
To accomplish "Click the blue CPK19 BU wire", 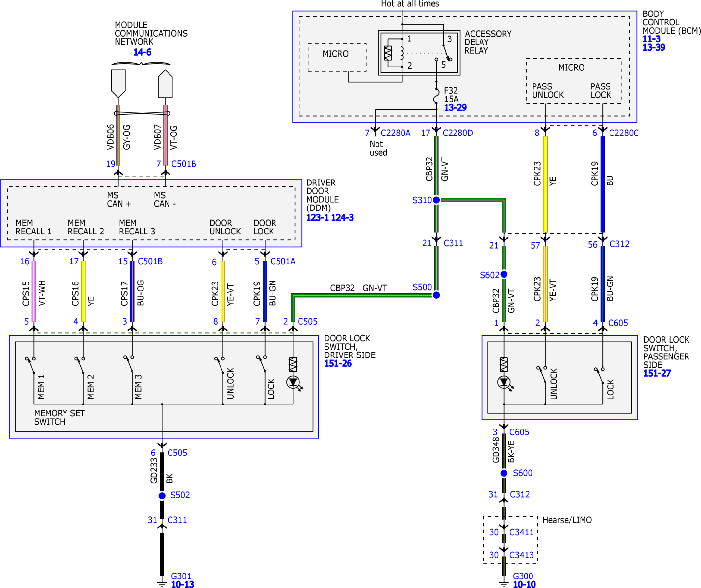I will pos(603,184).
